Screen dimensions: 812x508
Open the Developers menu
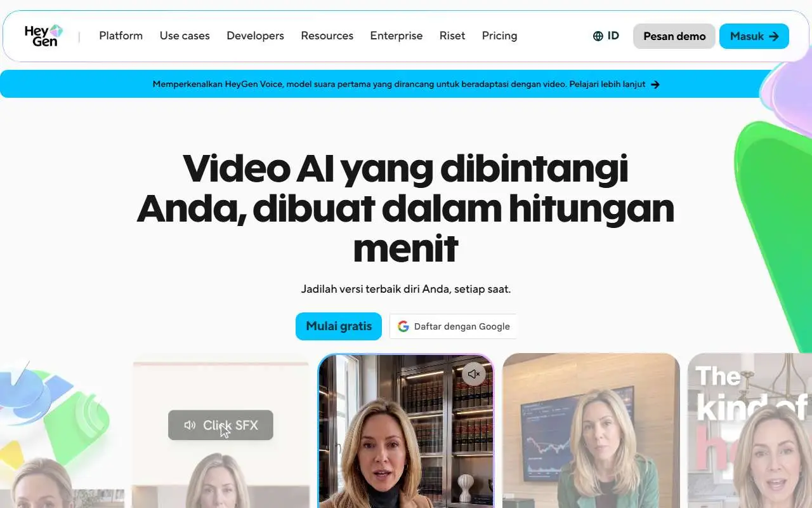click(x=255, y=36)
